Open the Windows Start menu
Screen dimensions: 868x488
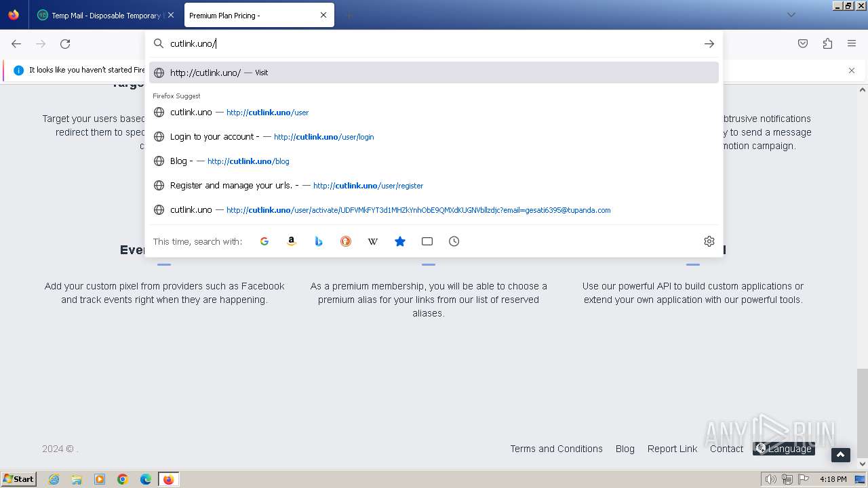tap(19, 479)
